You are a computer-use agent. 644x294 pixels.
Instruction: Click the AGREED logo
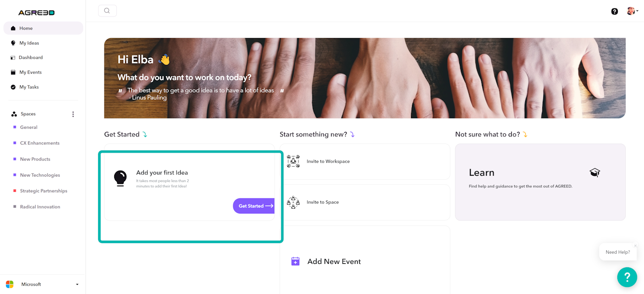[x=36, y=13]
